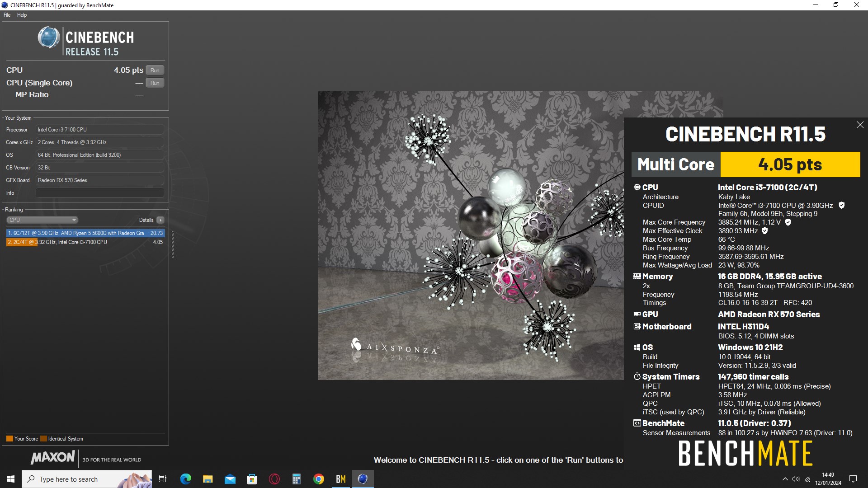Click the Identical System brown legend swatch
Screen dimensions: 868x488
click(x=43, y=439)
